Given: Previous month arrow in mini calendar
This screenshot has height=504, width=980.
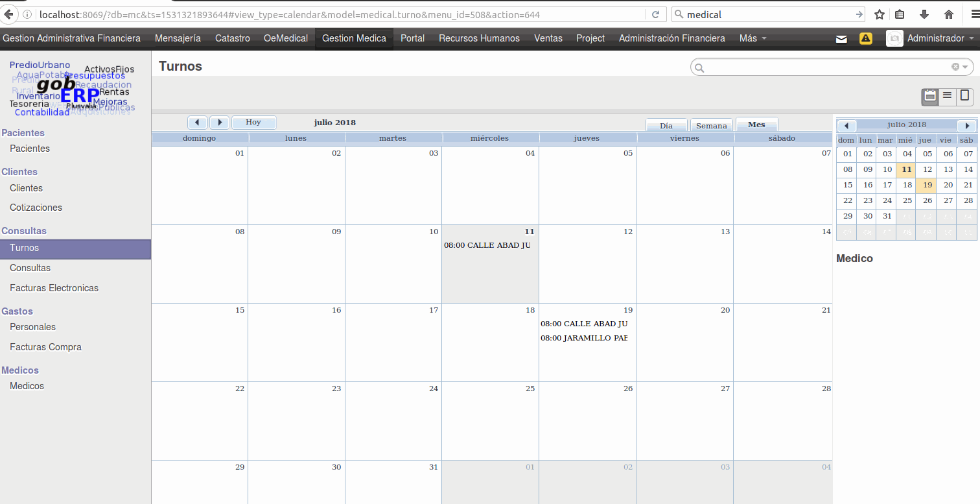Looking at the screenshot, I should tap(846, 126).
